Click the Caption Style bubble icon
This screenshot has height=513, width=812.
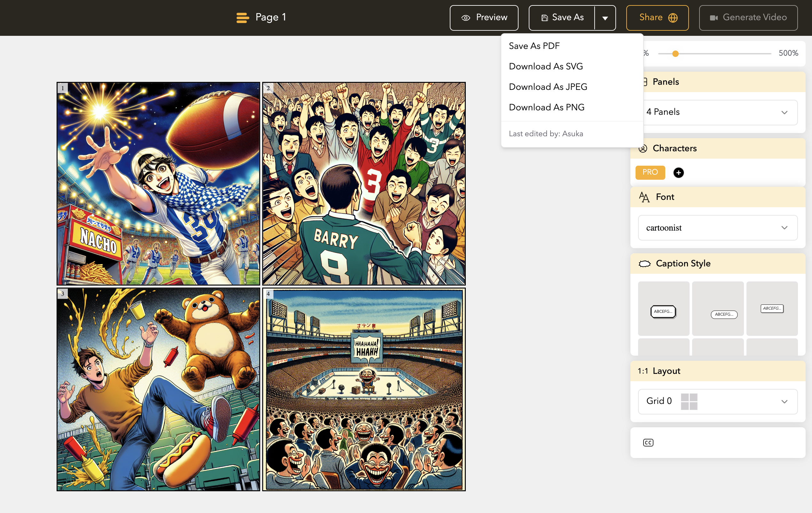tap(644, 264)
